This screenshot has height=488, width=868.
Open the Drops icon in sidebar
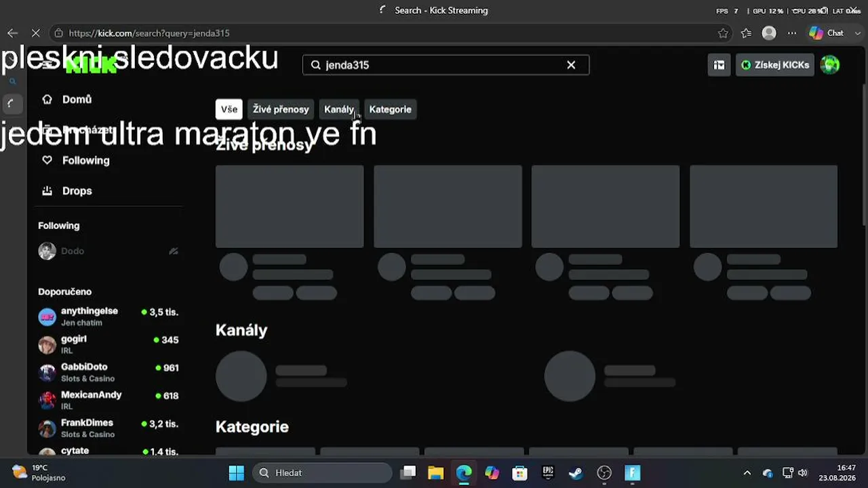pyautogui.click(x=47, y=191)
